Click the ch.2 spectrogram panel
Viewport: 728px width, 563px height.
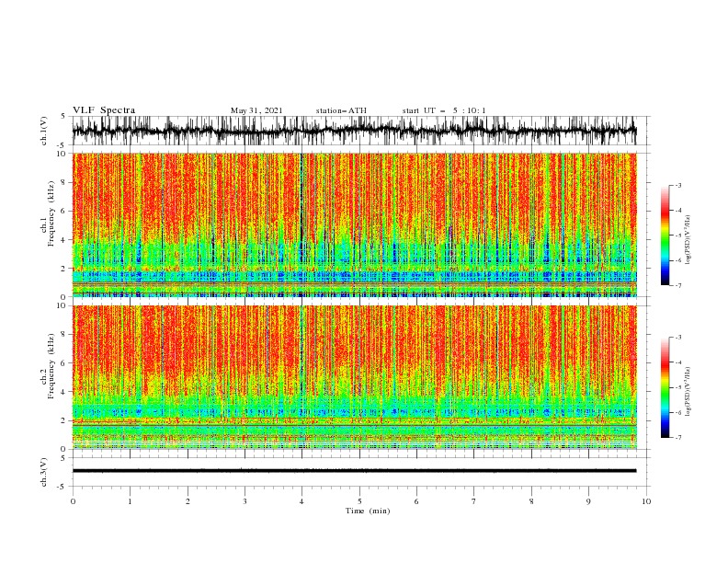click(x=354, y=377)
